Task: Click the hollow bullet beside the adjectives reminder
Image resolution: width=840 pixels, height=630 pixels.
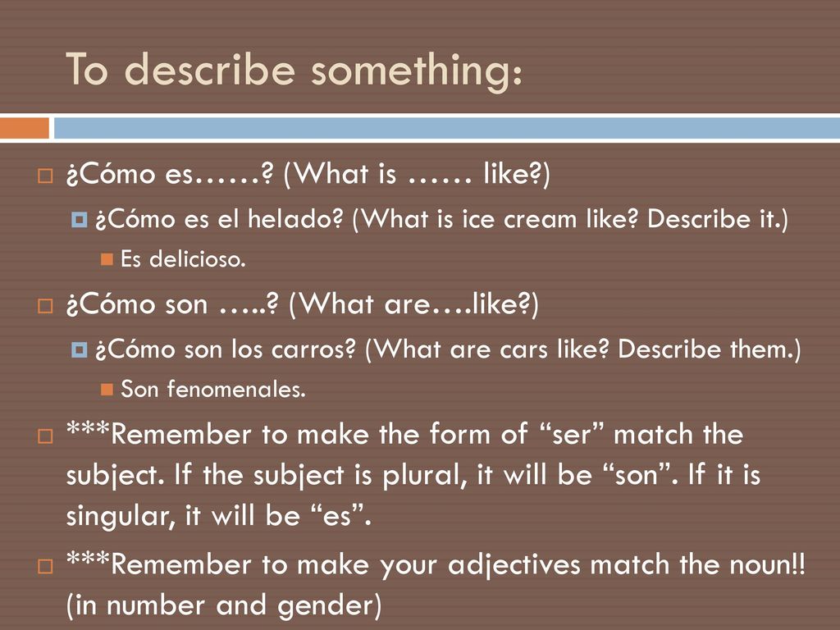Action: 46,566
